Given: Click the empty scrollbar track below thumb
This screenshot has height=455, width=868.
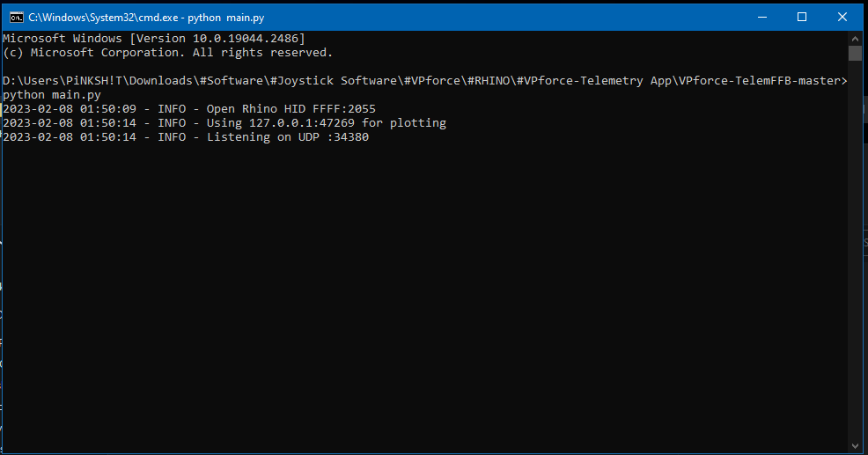Looking at the screenshot, I should pyautogui.click(x=855, y=264).
